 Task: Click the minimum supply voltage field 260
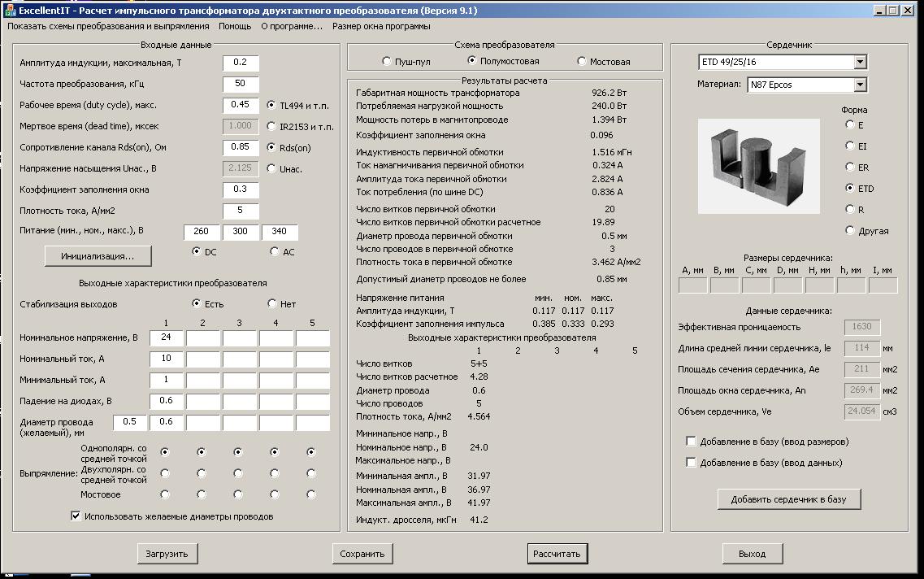[x=202, y=232]
